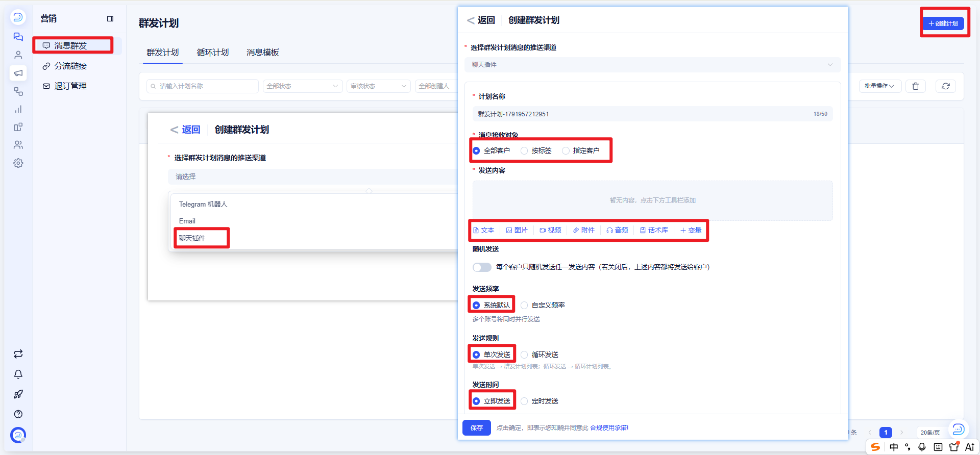The height and width of the screenshot is (455, 980).
Task: Refresh the plan list
Action: [945, 86]
